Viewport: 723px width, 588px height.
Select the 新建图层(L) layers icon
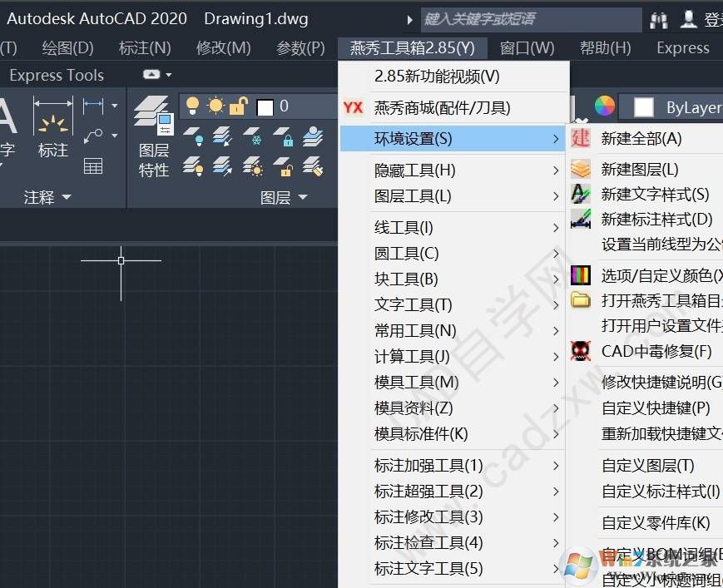click(x=580, y=168)
